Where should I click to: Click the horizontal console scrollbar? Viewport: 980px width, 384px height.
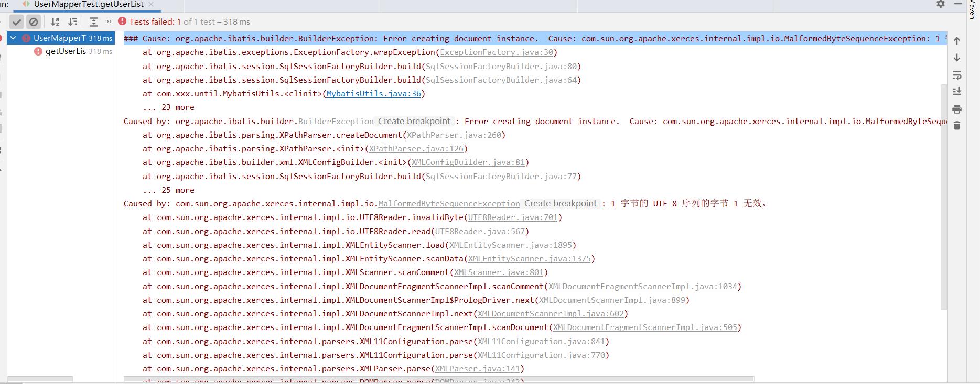tap(439, 379)
